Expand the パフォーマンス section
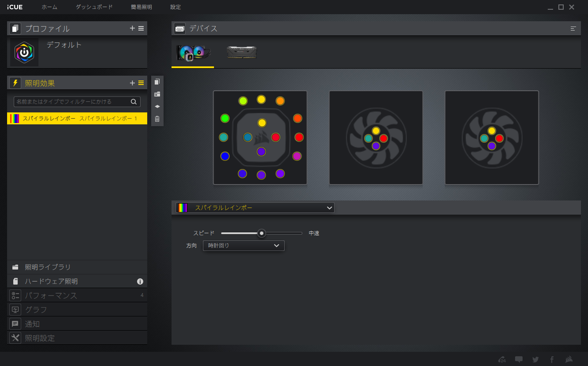The width and height of the screenshot is (588, 366). coord(77,296)
